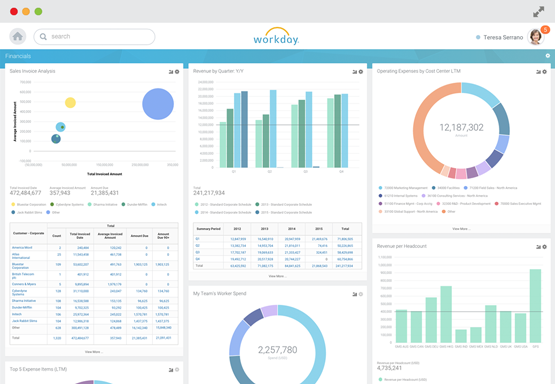Click into the search input field

tap(94, 36)
